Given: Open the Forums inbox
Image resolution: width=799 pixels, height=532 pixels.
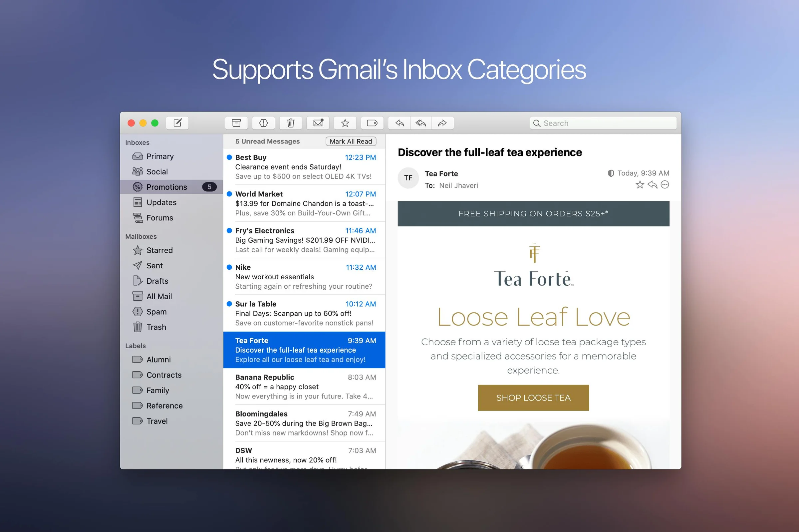Looking at the screenshot, I should [x=171, y=217].
